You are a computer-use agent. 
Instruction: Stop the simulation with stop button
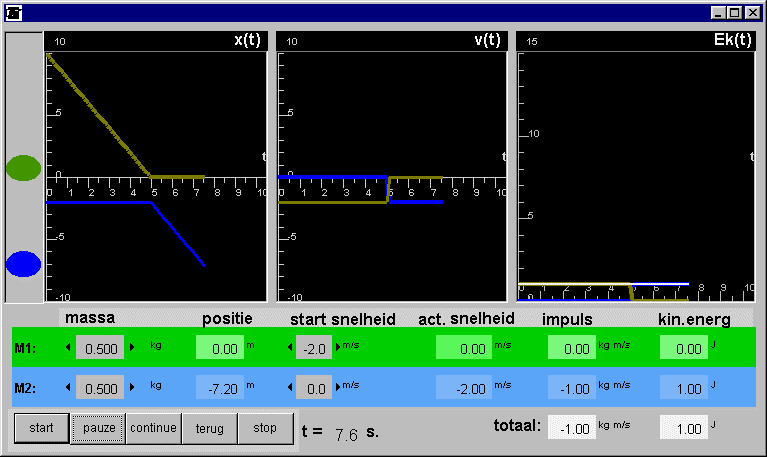pos(266,428)
